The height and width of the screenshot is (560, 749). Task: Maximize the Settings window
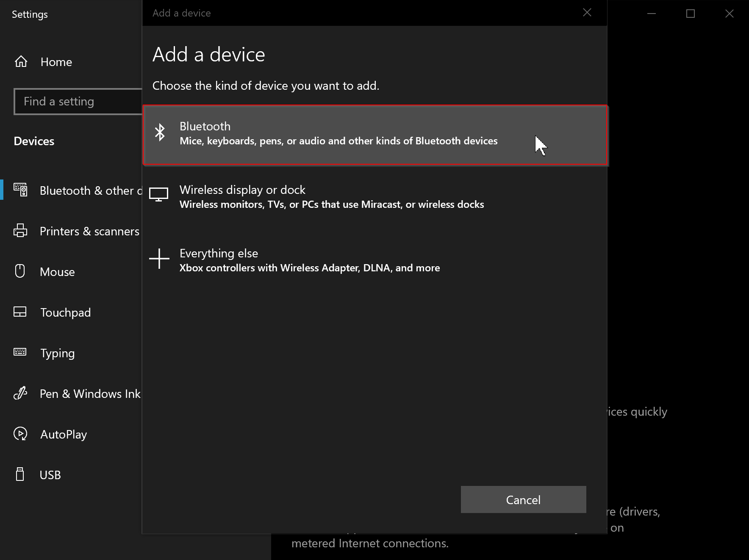pyautogui.click(x=691, y=14)
